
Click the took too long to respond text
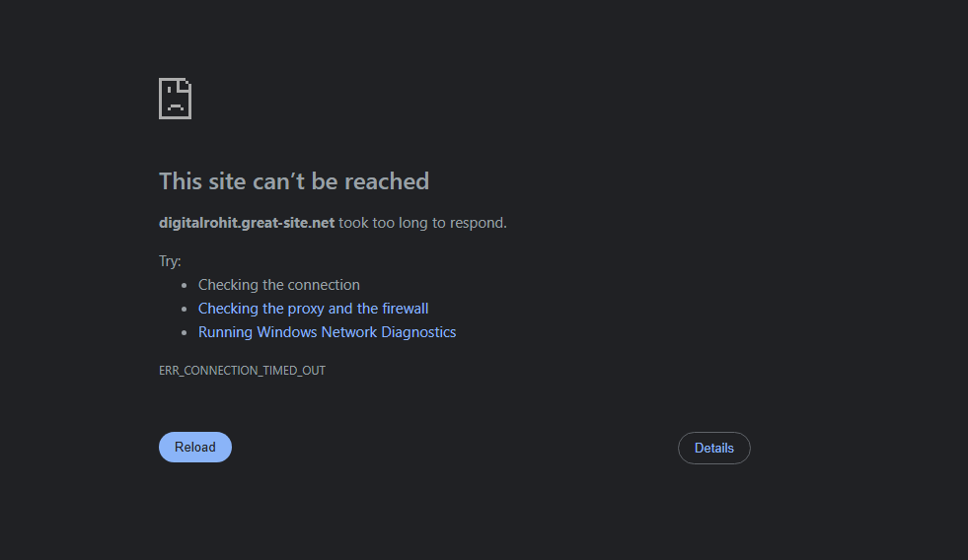coord(422,223)
